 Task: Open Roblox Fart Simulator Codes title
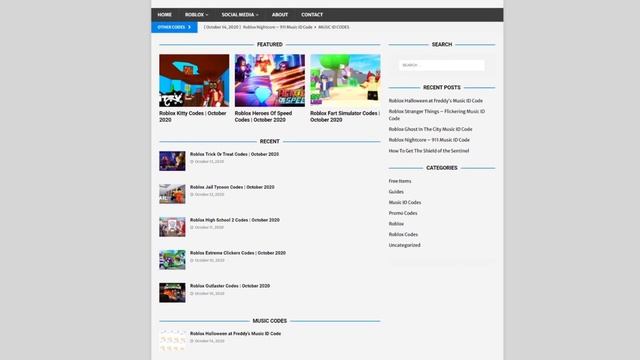[x=345, y=116]
